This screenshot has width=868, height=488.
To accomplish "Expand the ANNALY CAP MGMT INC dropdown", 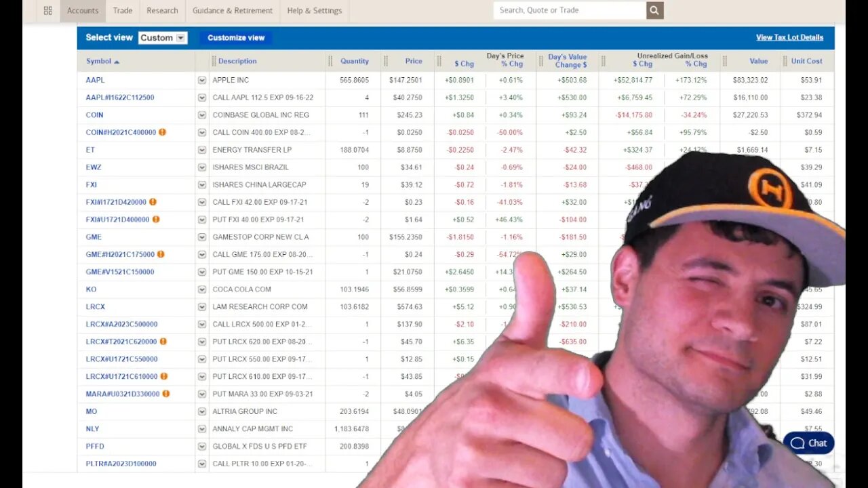I will 201,429.
